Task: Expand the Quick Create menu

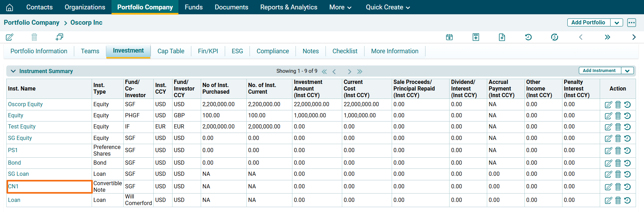Action: point(388,7)
